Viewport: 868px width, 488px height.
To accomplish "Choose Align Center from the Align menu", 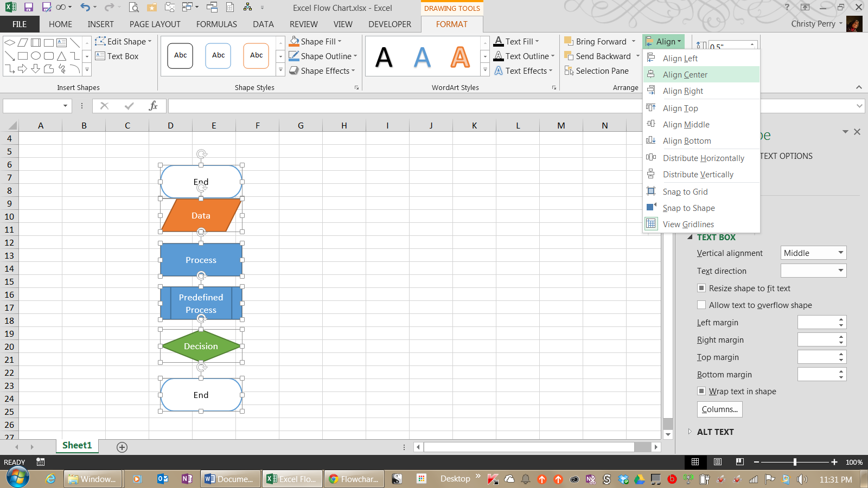I will 685,75.
